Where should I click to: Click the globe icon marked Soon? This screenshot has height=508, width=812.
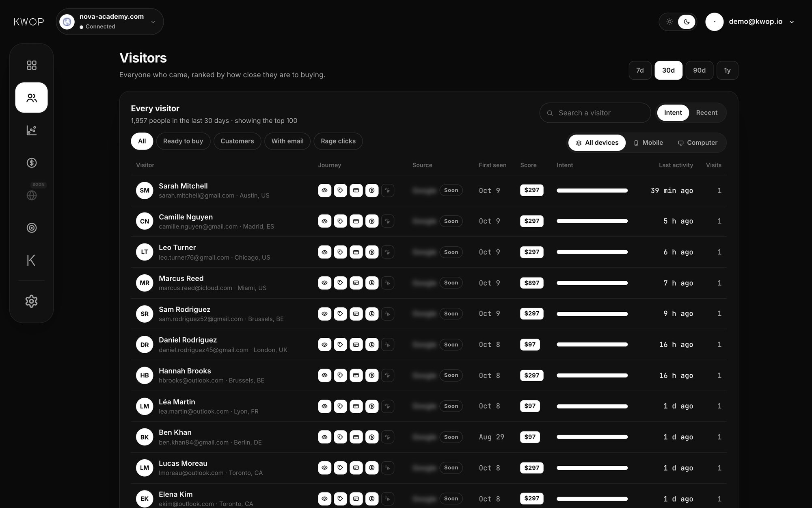pos(31,195)
